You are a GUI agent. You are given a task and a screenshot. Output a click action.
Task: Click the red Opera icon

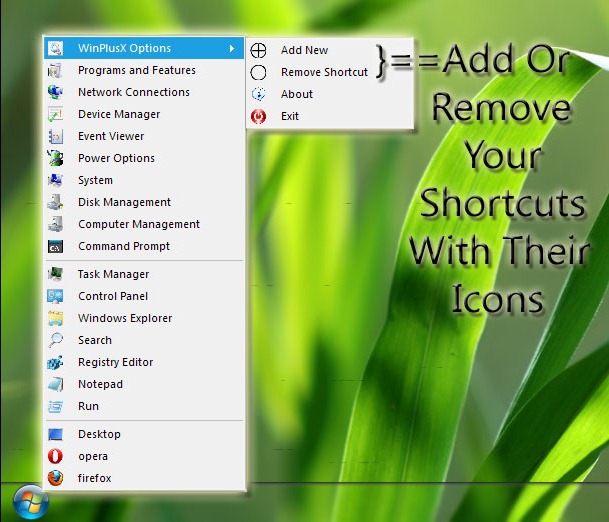[55, 456]
